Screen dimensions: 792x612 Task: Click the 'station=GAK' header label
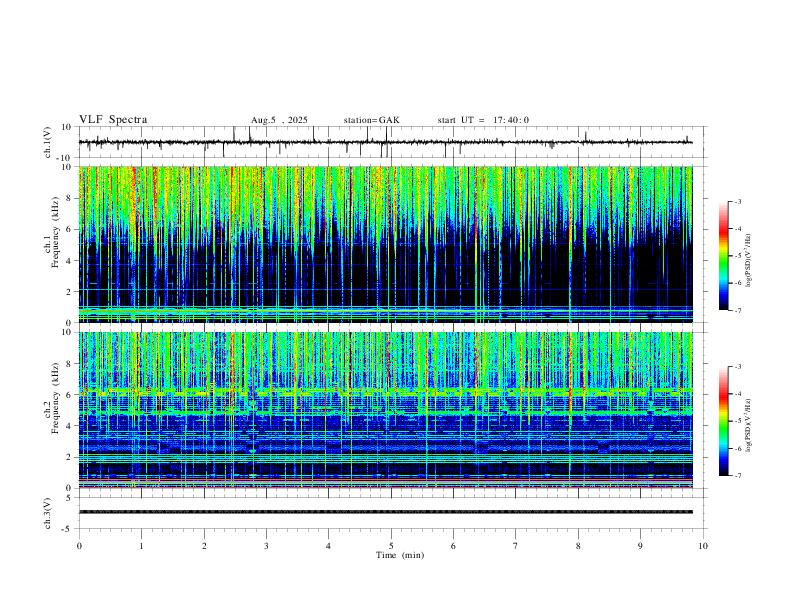click(371, 120)
